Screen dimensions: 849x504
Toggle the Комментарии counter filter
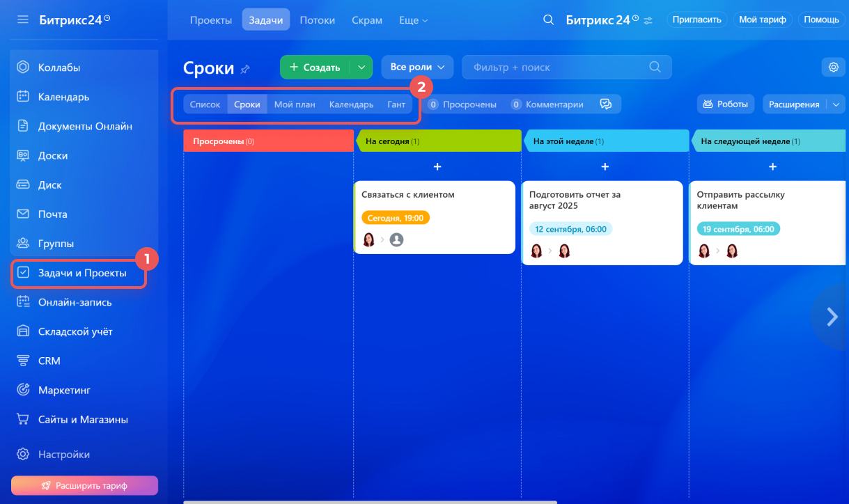pos(547,104)
